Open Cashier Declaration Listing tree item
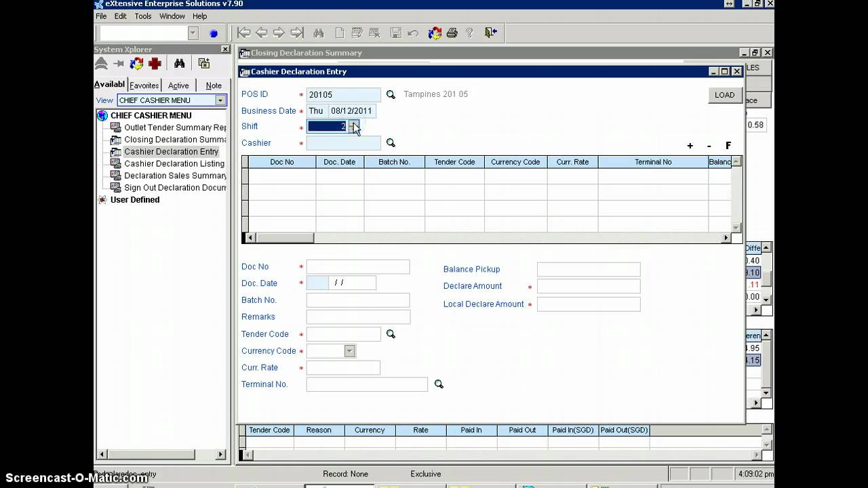 (174, 163)
